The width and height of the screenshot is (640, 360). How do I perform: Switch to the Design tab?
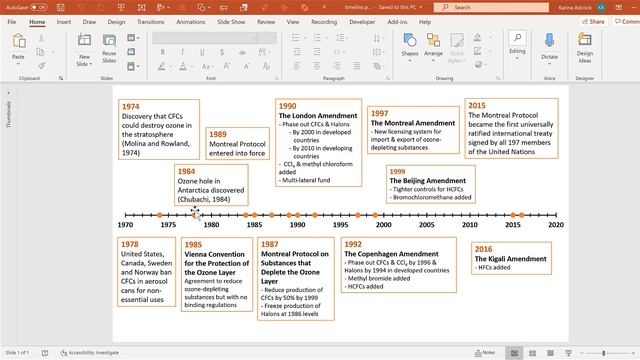[116, 22]
